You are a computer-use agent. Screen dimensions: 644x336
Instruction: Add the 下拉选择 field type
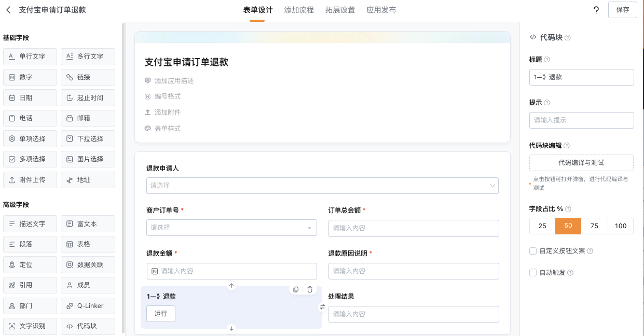point(88,139)
